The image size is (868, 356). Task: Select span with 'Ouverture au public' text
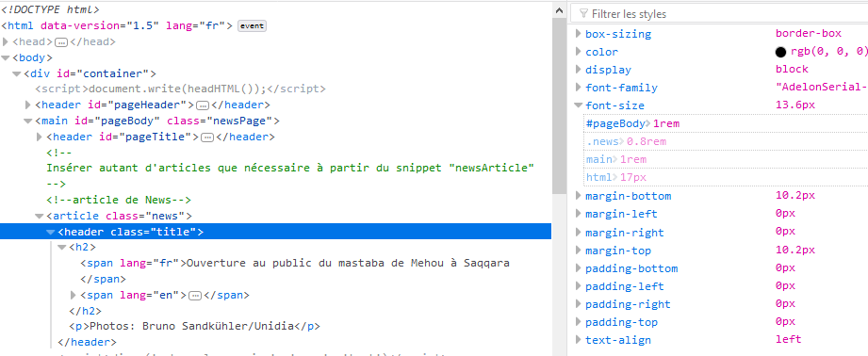[x=294, y=263]
